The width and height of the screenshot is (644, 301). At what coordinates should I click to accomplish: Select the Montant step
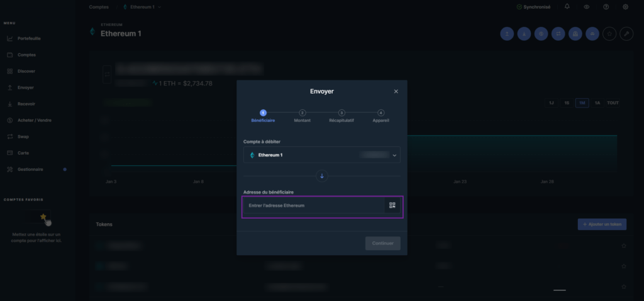tap(303, 116)
